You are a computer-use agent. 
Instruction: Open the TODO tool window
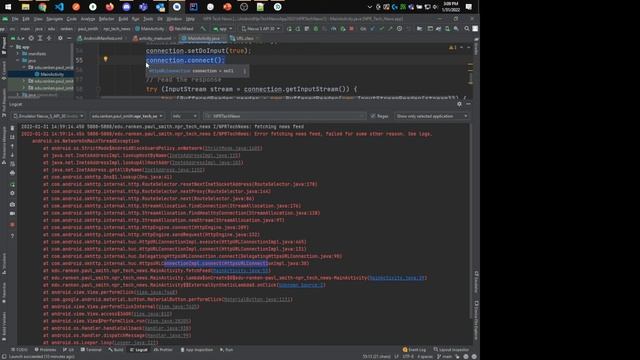[20, 350]
